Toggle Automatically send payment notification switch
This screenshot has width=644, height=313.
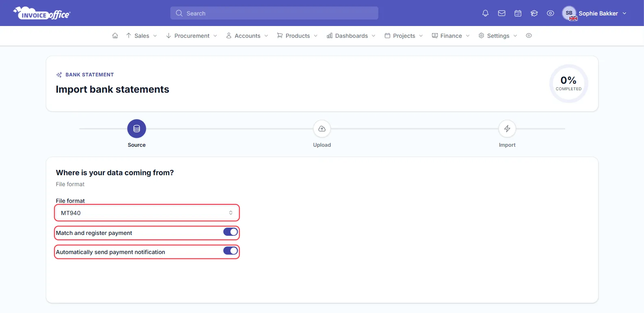coord(230,251)
